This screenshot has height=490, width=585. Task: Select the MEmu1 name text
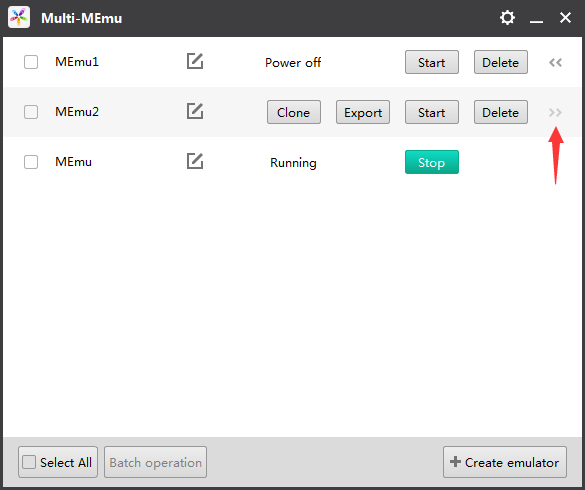click(77, 62)
